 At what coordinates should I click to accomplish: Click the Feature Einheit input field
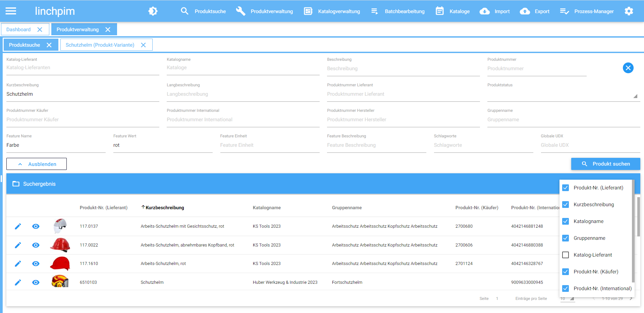click(269, 145)
